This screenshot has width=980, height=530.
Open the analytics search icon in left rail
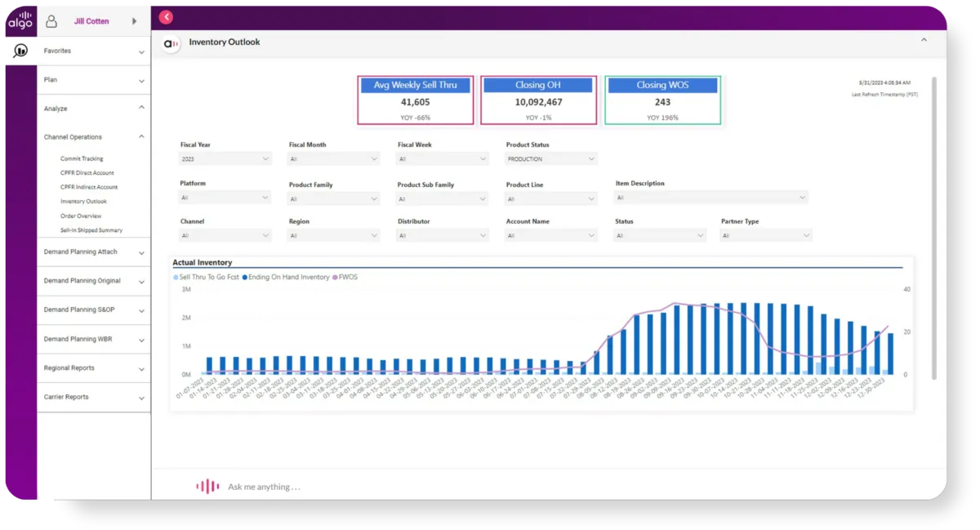(20, 51)
